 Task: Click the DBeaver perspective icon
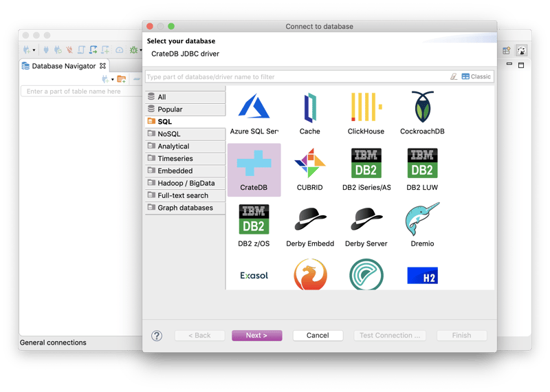(522, 50)
